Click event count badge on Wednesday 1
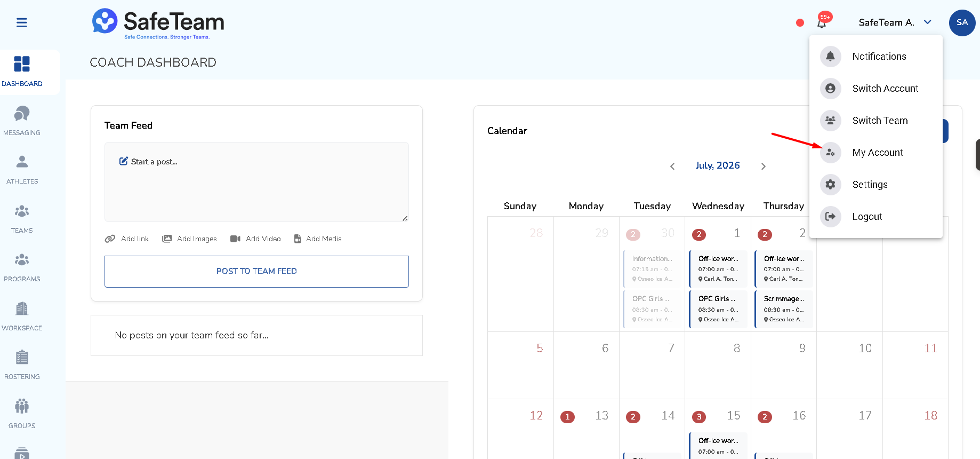 [699, 234]
